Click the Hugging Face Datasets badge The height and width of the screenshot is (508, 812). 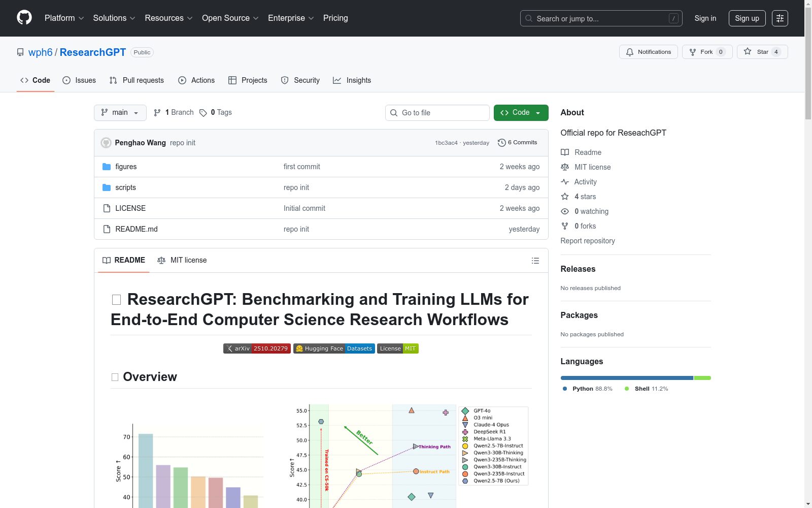(334, 348)
